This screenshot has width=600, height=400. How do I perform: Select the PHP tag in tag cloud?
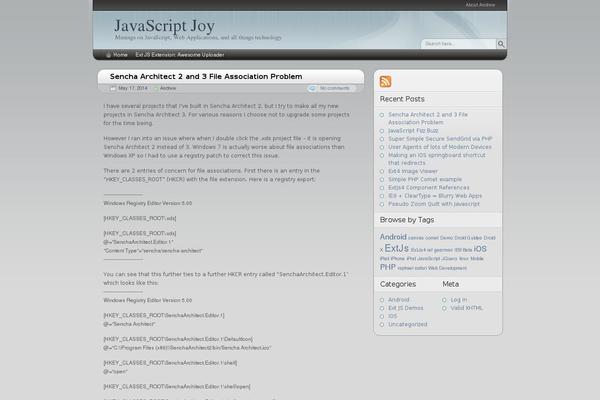pos(388,267)
